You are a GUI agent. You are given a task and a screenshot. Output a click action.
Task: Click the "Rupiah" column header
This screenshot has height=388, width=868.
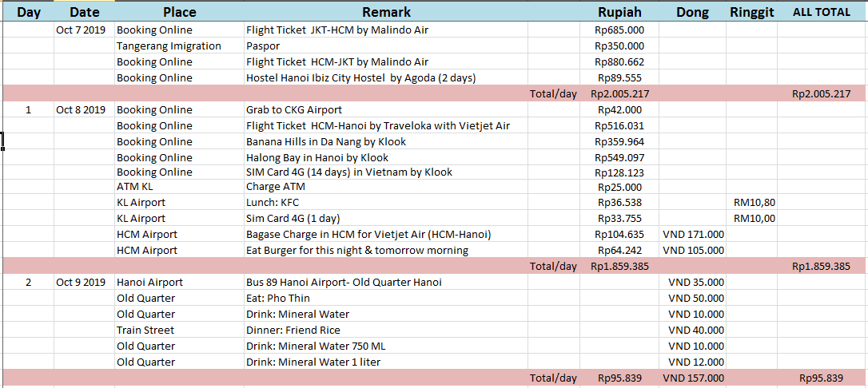pyautogui.click(x=619, y=12)
